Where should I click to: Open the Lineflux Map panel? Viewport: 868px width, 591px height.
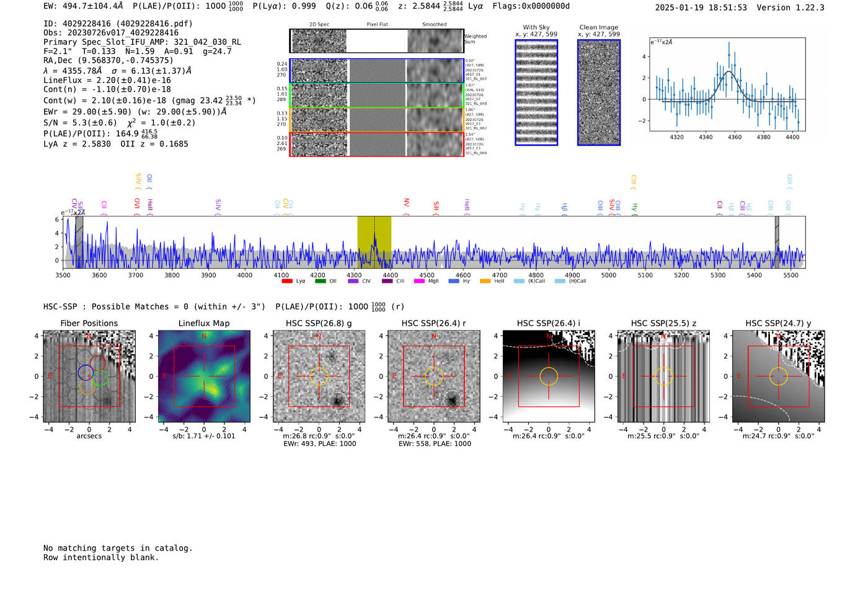204,376
